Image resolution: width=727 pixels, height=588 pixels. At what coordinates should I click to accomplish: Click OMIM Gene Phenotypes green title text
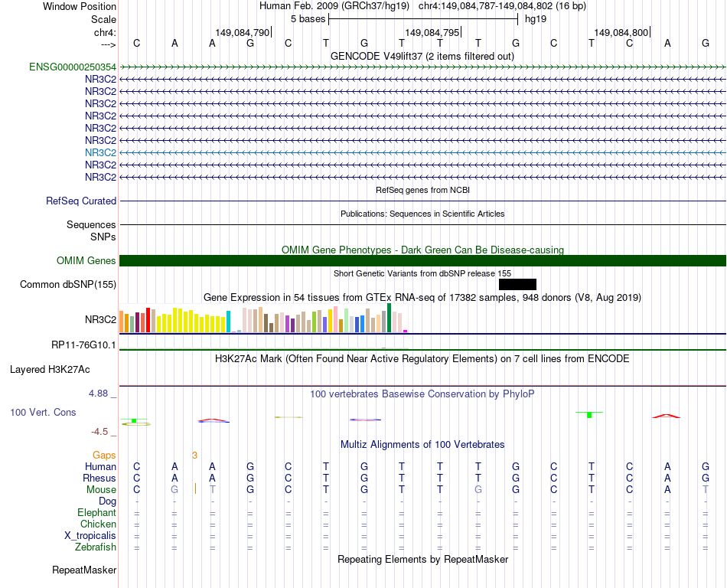coord(422,250)
